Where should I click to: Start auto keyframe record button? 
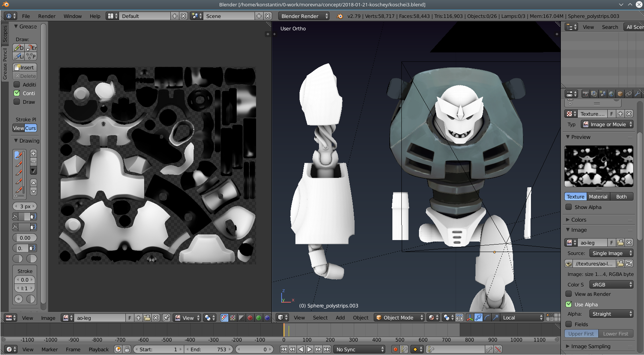click(x=395, y=349)
